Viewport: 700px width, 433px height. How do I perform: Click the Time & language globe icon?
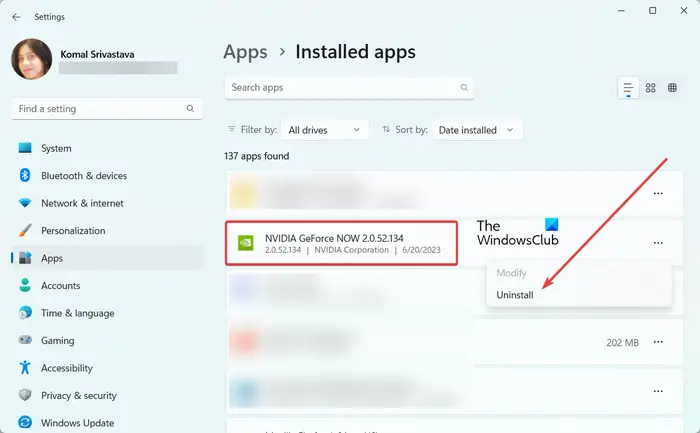25,312
